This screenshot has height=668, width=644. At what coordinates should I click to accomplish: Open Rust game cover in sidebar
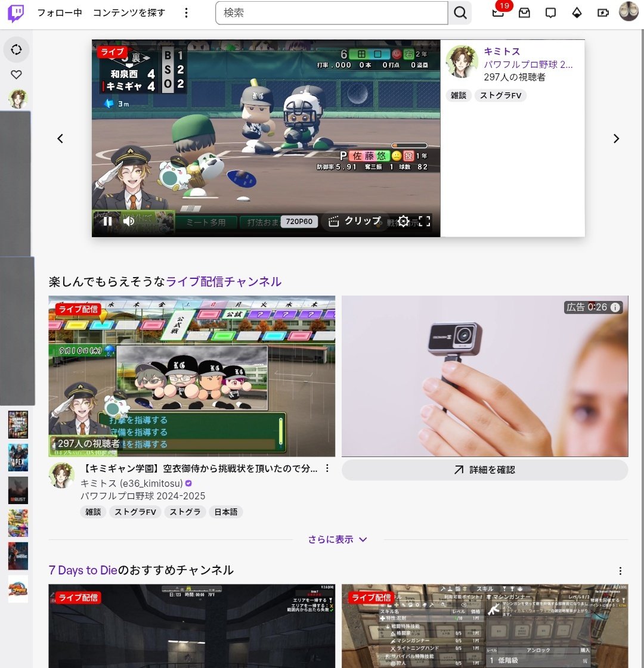[18, 490]
